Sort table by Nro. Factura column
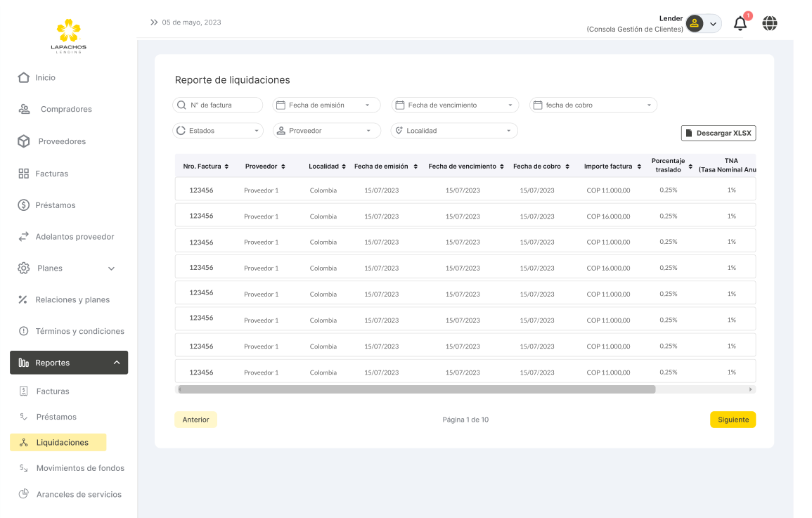This screenshot has height=518, width=812. pyautogui.click(x=226, y=167)
